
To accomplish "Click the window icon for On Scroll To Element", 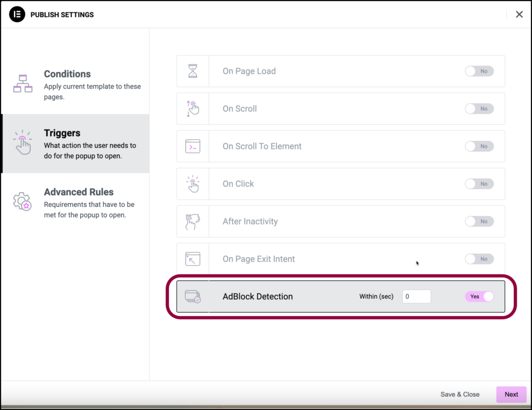I will tap(193, 146).
